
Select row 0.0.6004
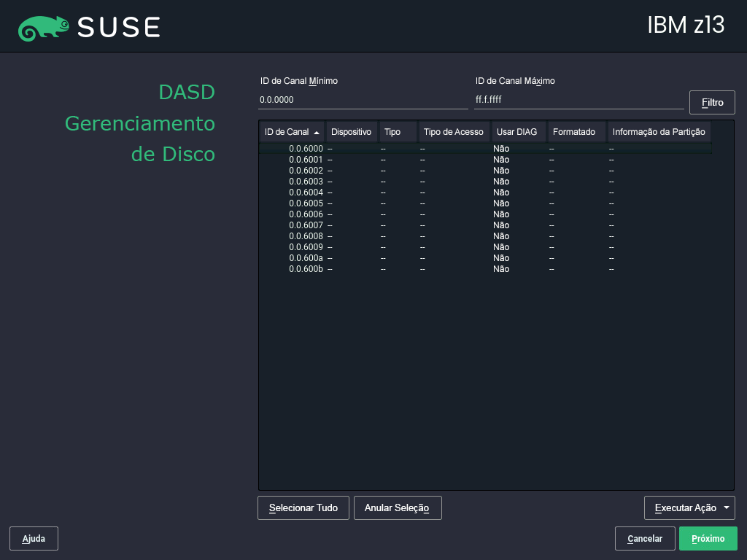[x=485, y=192]
